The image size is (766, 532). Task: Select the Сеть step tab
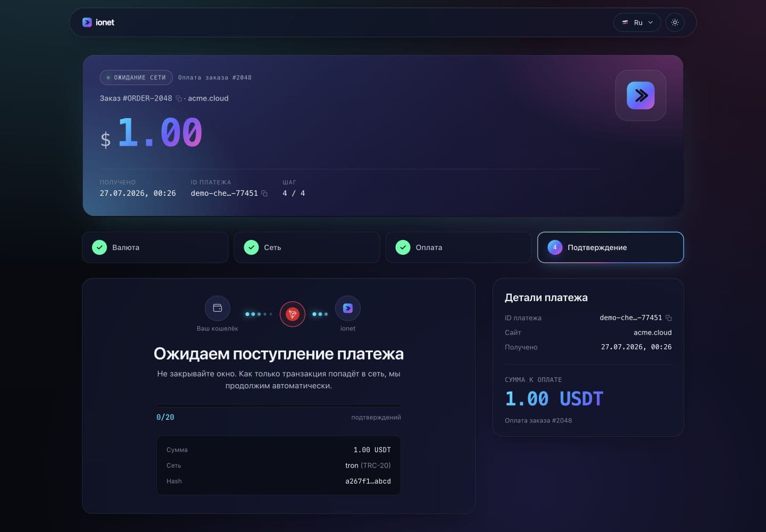pos(307,247)
